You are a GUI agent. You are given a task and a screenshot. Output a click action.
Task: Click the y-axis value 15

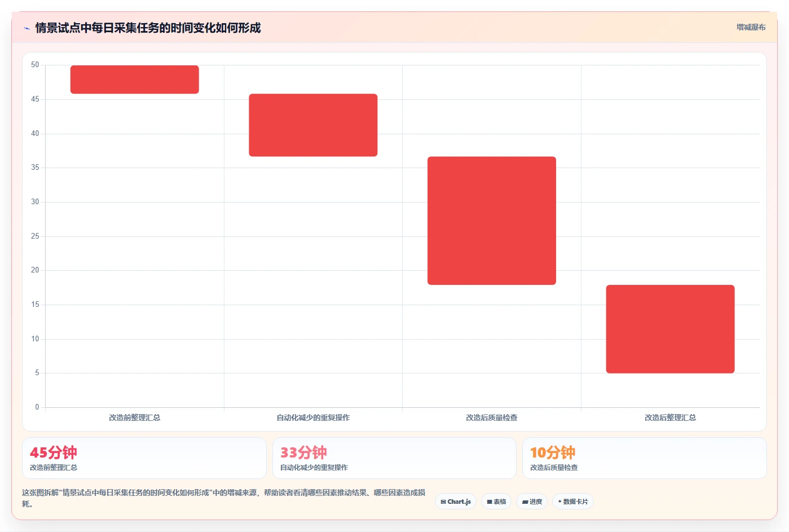click(x=35, y=305)
